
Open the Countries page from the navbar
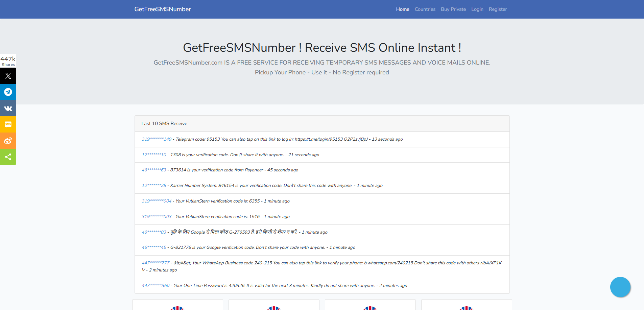(425, 9)
